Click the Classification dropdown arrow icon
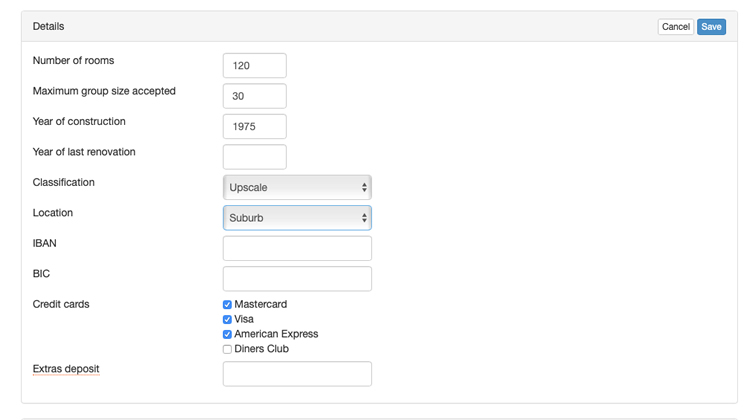 (x=364, y=188)
